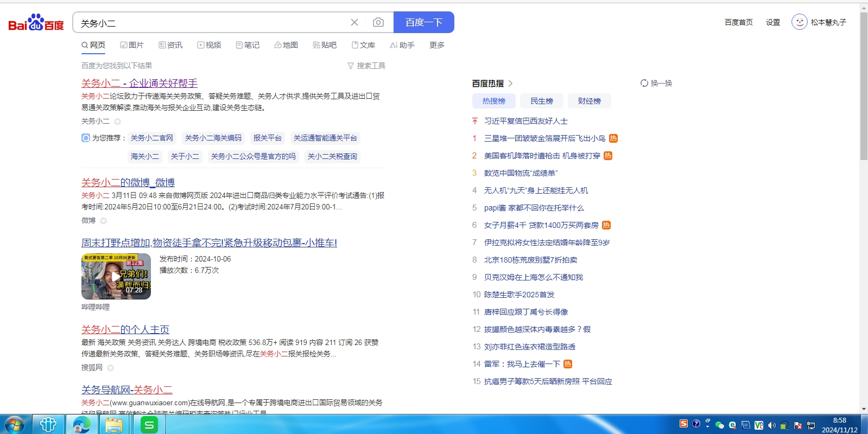The image size is (868, 434).
Task: Switch to the 资讯 tab
Action: coord(170,45)
